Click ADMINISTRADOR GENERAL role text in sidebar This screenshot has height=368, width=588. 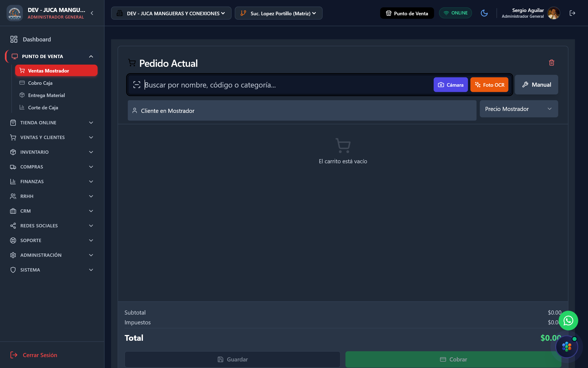click(56, 17)
